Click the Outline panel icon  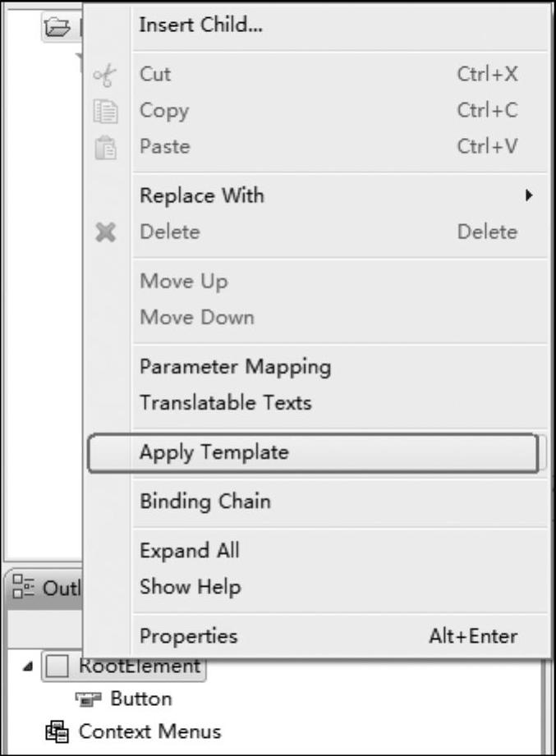click(23, 586)
